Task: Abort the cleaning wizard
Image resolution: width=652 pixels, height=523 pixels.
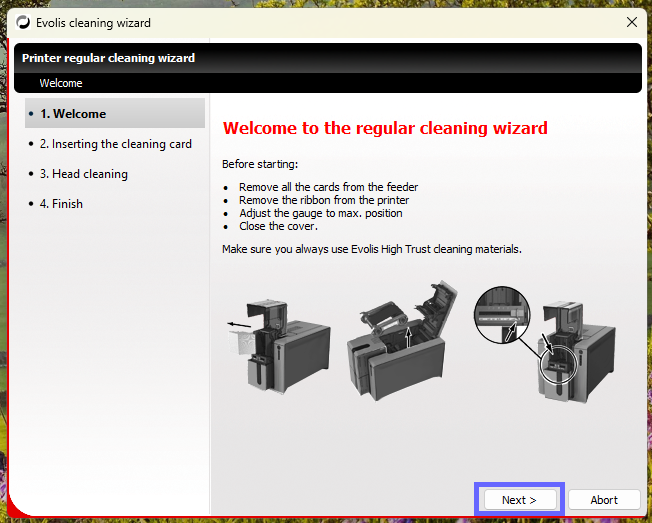Action: (604, 499)
